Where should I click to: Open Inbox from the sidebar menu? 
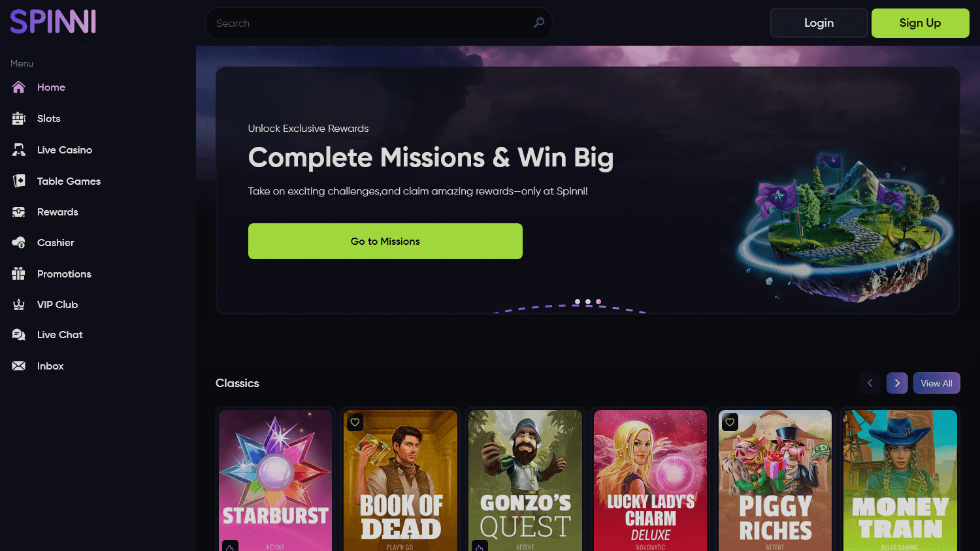[x=50, y=366]
